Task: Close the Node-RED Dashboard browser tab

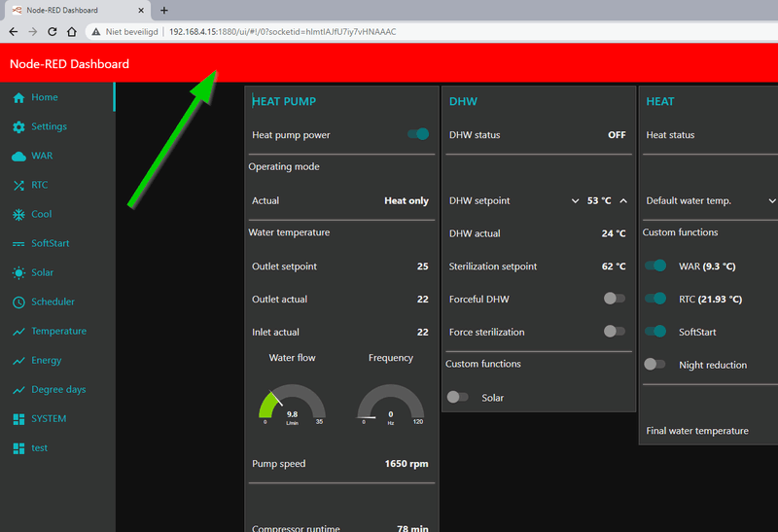Action: pos(141,10)
